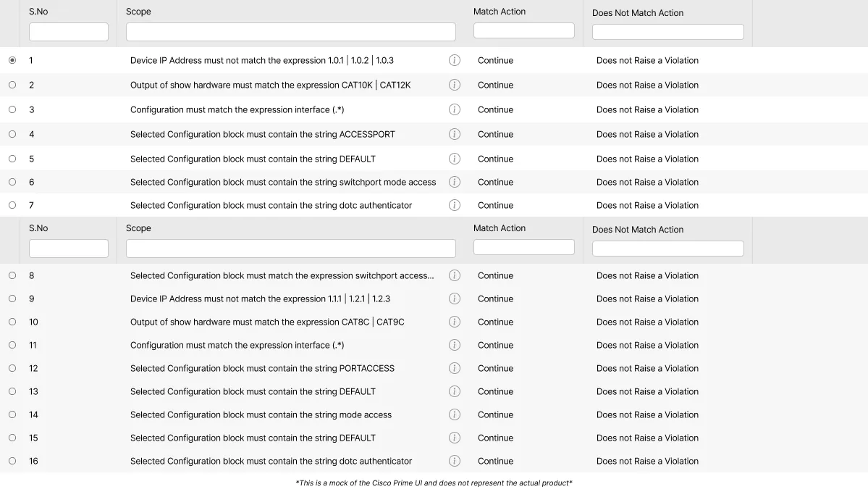Show info for row 3 interface expression
Viewport: 868px width, 492px height.
455,109
